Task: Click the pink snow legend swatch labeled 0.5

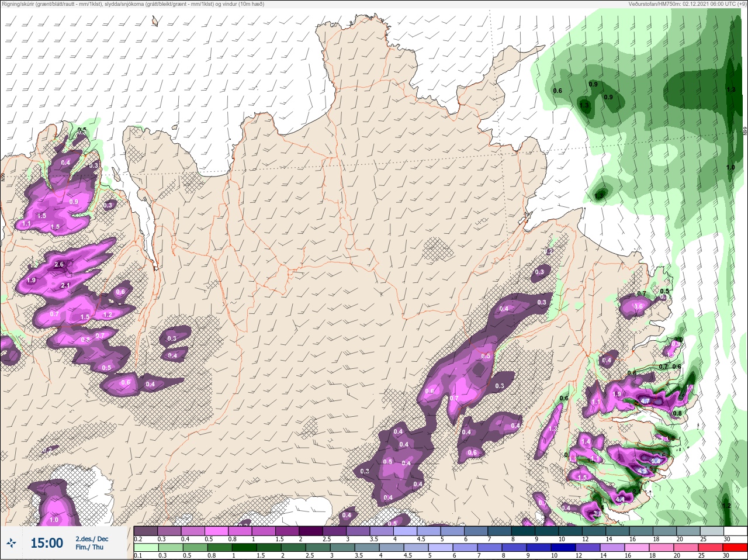Action: point(217,531)
